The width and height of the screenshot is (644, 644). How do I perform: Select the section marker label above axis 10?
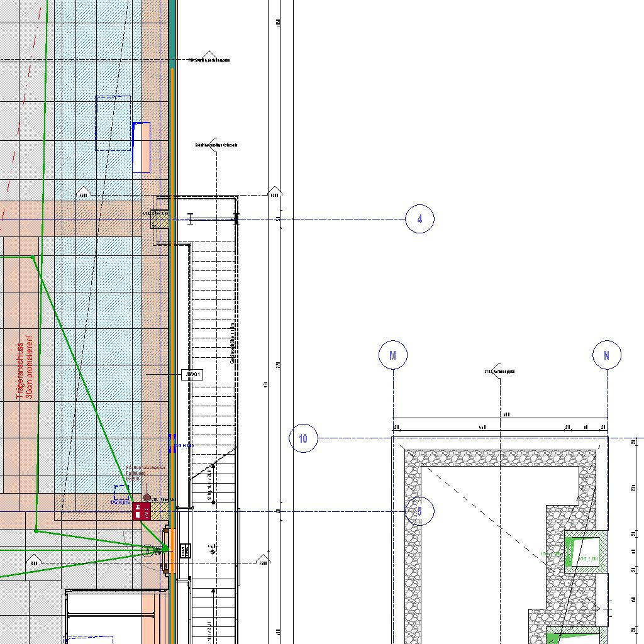[x=500, y=371]
